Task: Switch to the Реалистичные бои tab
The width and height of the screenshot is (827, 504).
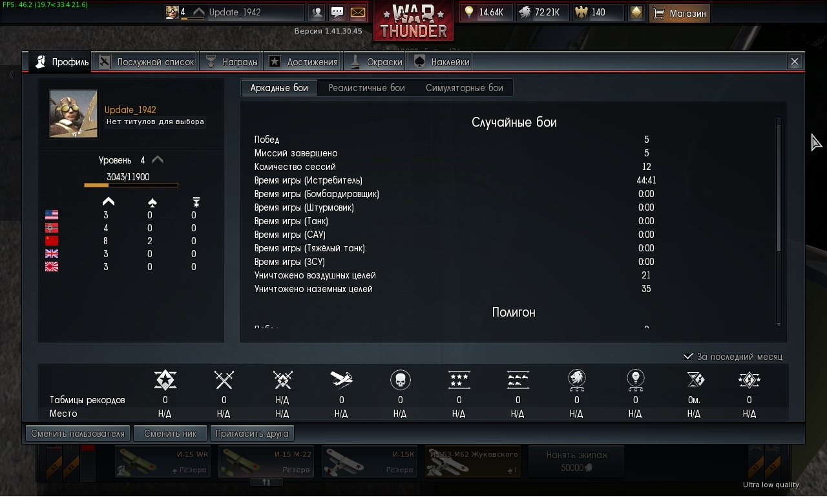Action: click(366, 88)
